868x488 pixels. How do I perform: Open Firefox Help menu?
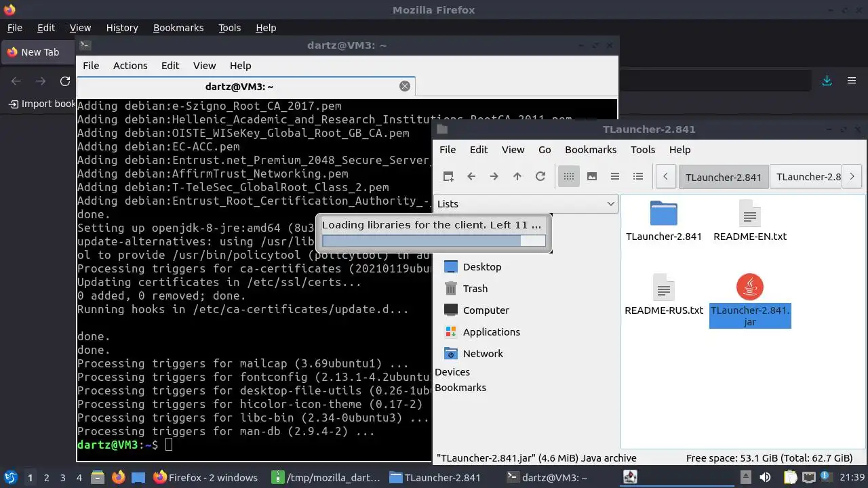(x=266, y=28)
